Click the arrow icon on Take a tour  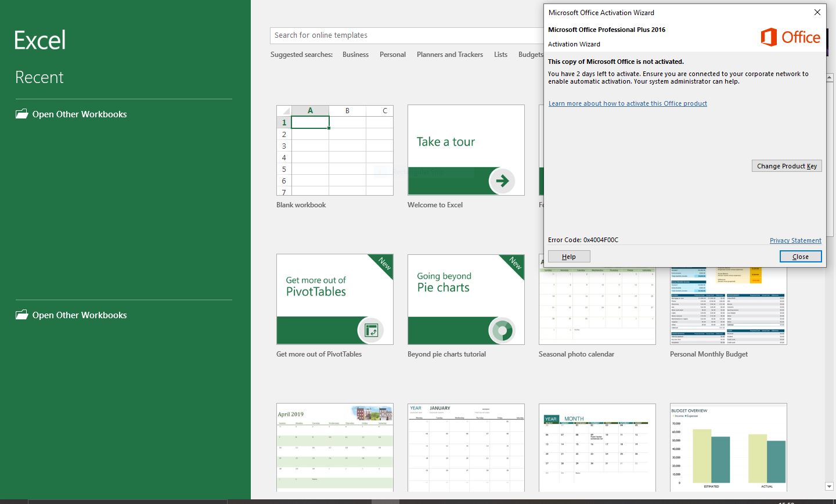pyautogui.click(x=502, y=181)
